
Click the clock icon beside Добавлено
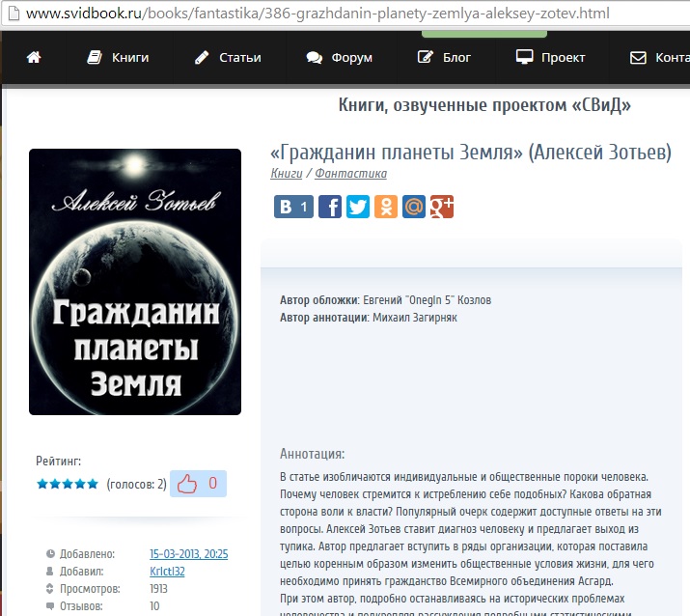tap(50, 554)
